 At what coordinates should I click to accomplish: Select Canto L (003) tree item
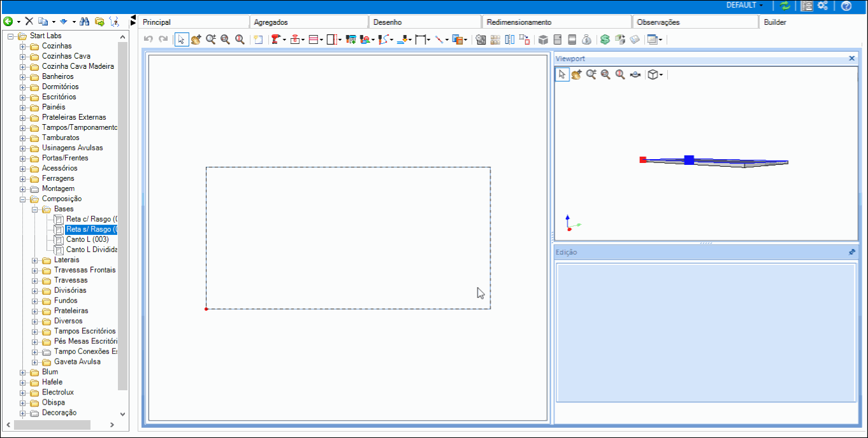tap(87, 239)
